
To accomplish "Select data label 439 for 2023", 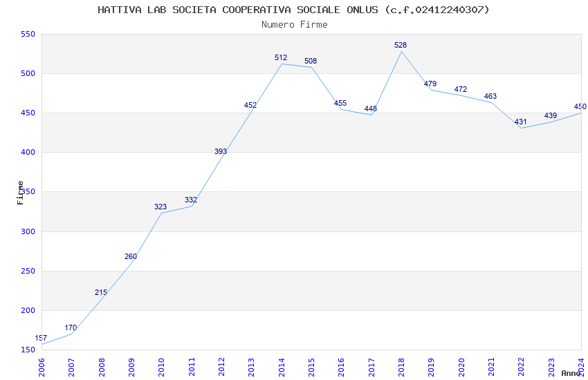I will [x=551, y=115].
